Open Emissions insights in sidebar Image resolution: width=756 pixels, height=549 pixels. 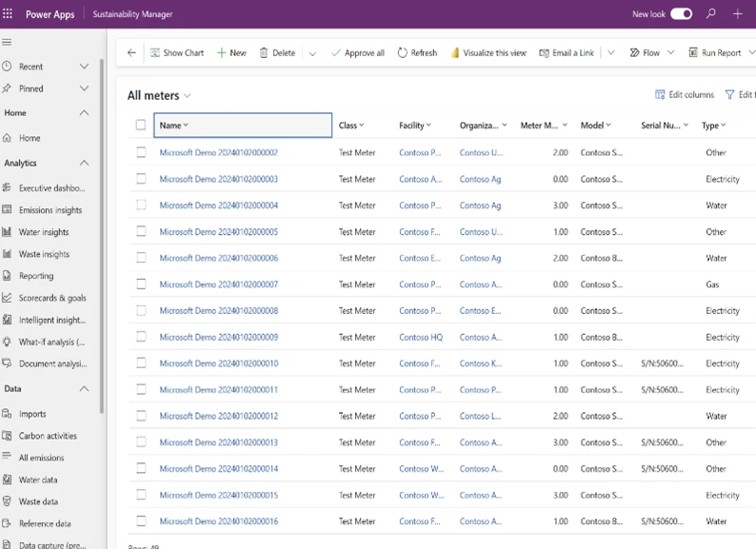pos(50,210)
